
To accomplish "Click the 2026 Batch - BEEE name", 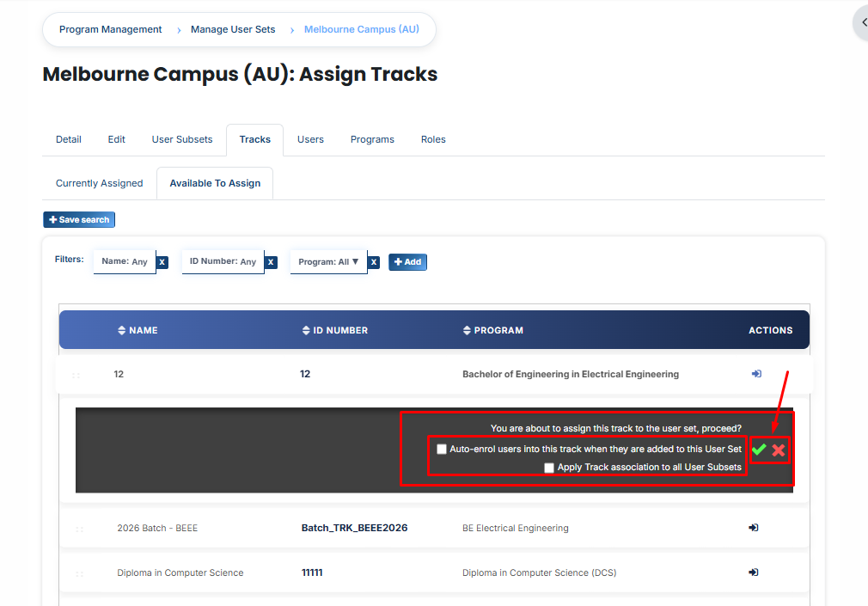I will coord(157,529).
